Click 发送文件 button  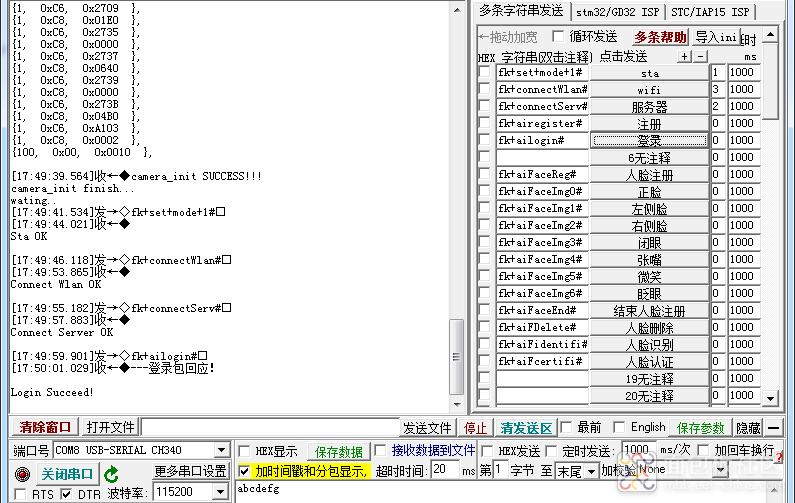(427, 428)
